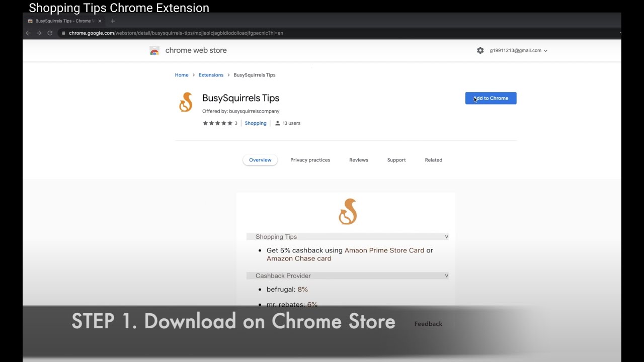Open the Shopping category link
This screenshot has height=362, width=644.
[256, 123]
